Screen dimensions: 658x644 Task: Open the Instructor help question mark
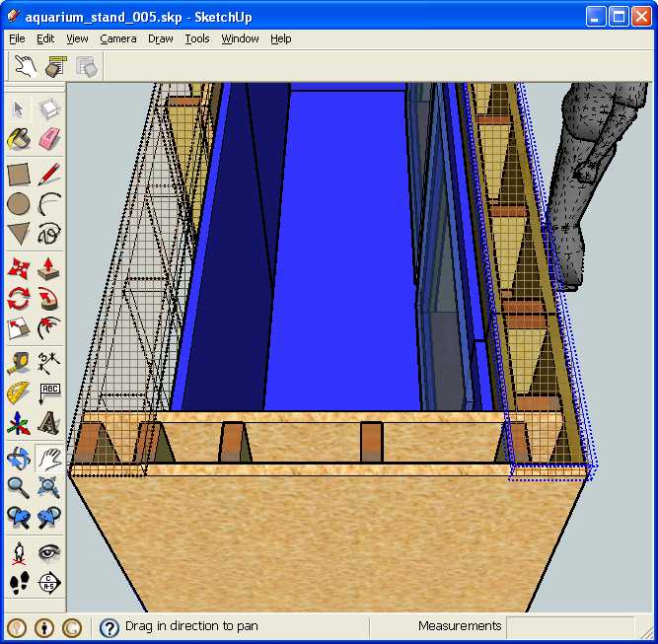click(x=110, y=628)
